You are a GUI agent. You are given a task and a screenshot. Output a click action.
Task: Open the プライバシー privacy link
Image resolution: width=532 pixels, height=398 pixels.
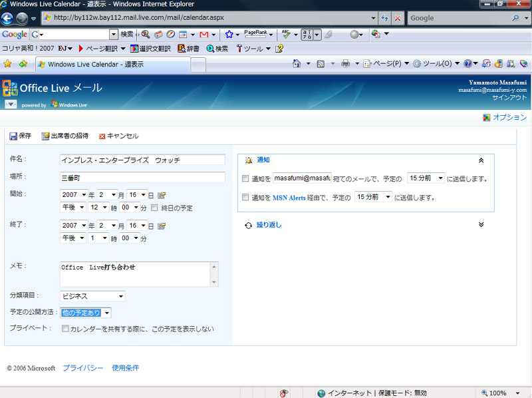[x=83, y=368]
